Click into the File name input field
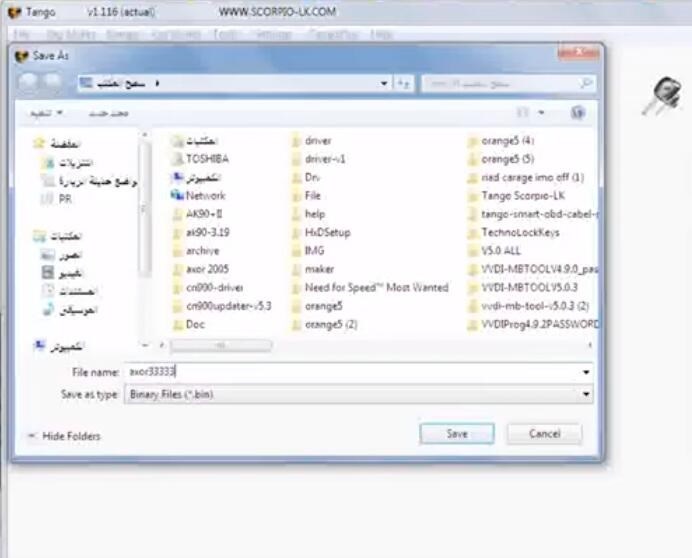 [x=353, y=372]
